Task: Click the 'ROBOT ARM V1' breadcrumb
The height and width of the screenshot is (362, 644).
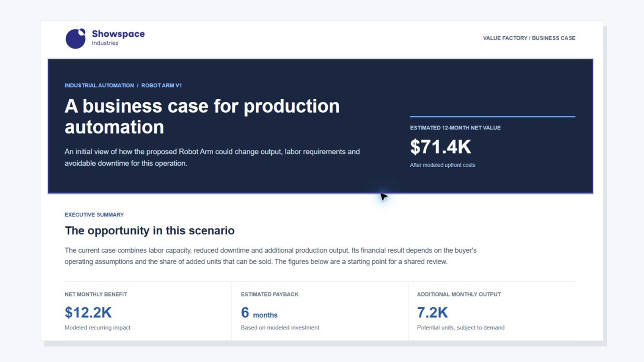Action: 162,85
